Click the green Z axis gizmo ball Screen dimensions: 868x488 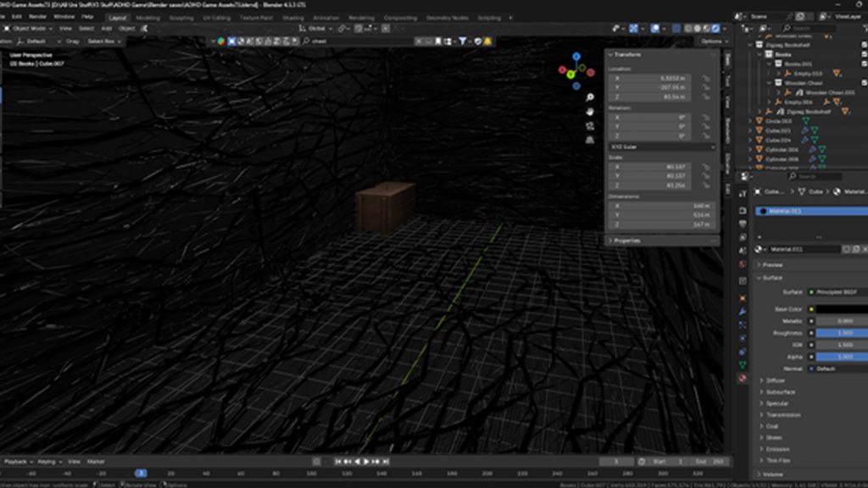point(570,75)
